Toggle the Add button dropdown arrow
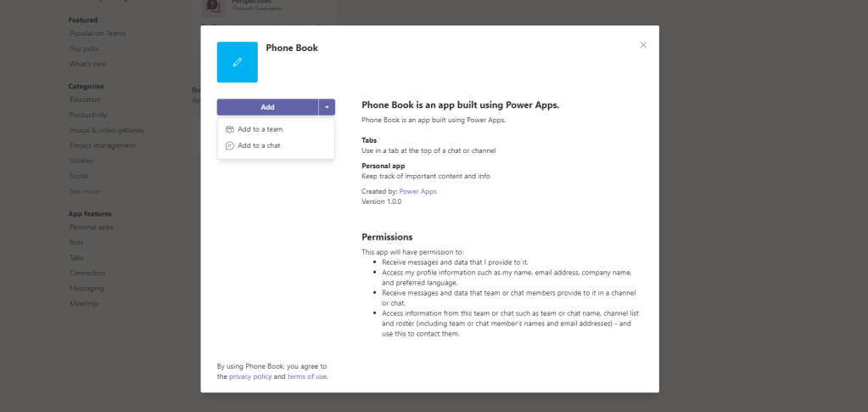868x412 pixels. coord(327,107)
